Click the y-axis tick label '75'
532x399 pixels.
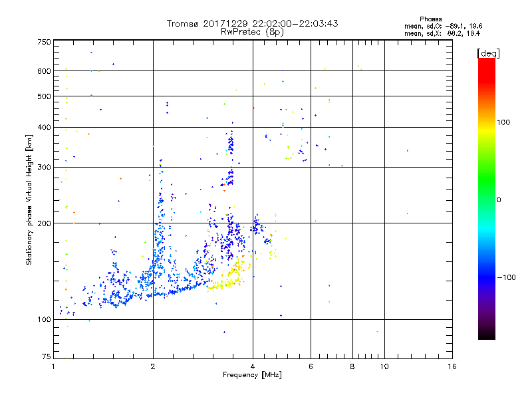coord(47,356)
